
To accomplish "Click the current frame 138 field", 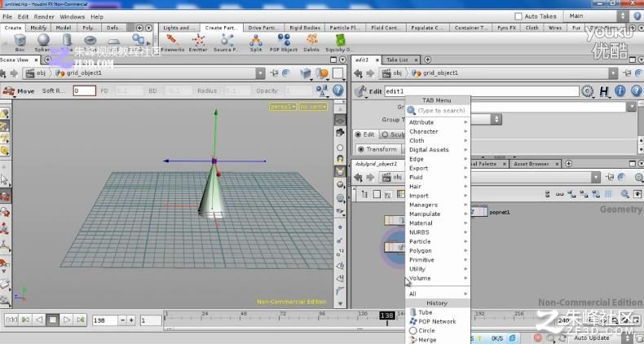I will pyautogui.click(x=104, y=320).
